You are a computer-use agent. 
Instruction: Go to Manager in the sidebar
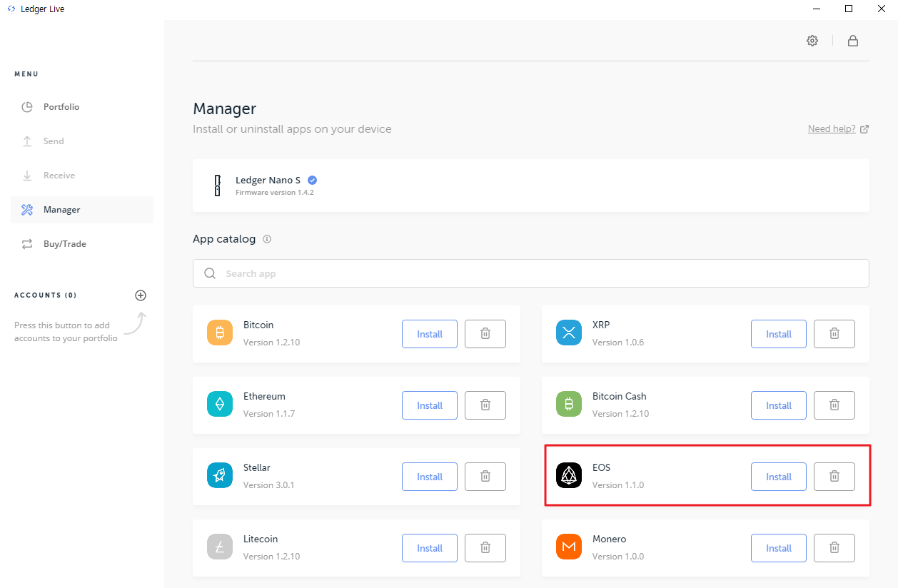click(x=82, y=210)
